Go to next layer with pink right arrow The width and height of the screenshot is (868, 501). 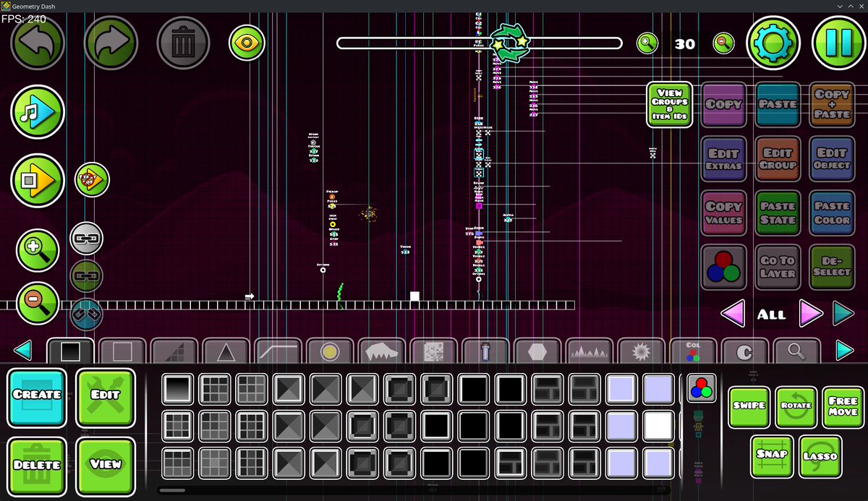811,314
